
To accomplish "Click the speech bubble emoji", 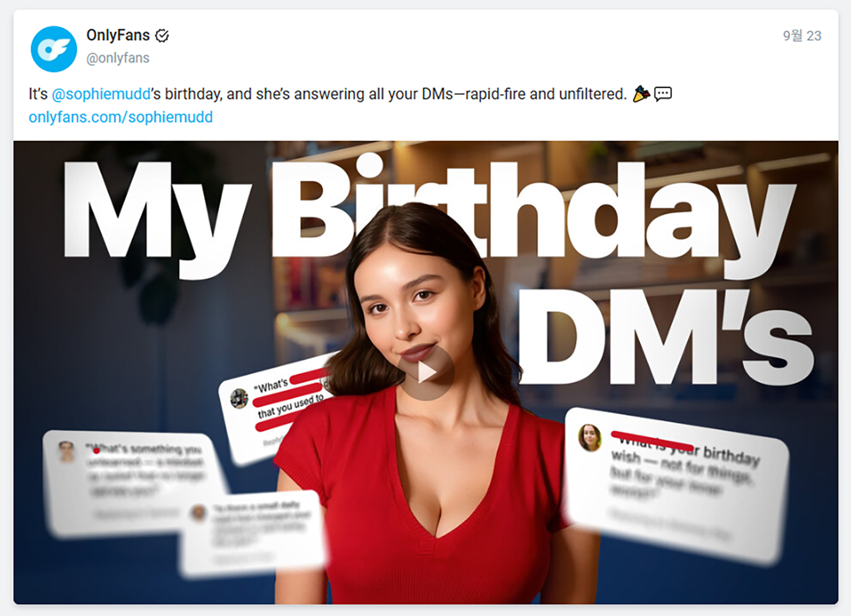I will (x=663, y=94).
